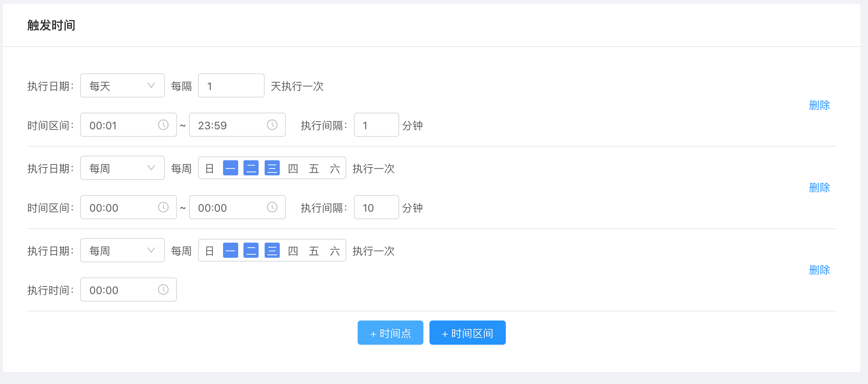The image size is (868, 384).
Task: Click clock icon in the 23:59 end time field
Action: [272, 125]
